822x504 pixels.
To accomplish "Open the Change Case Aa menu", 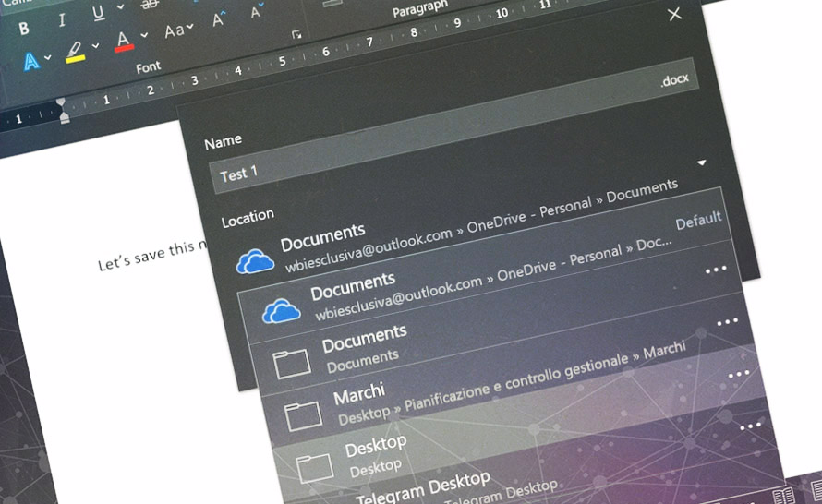I will (179, 30).
